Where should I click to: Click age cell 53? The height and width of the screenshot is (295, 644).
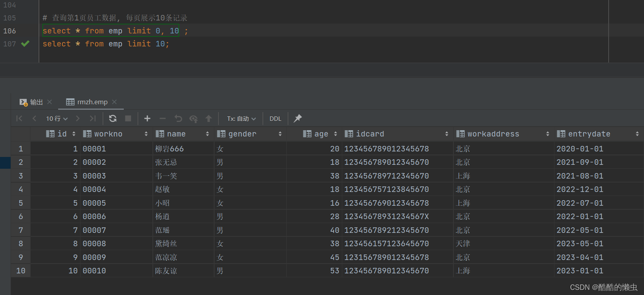314,271
